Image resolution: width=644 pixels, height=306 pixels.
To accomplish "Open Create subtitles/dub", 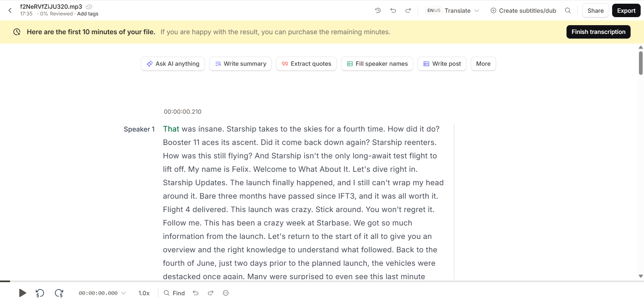I will click(523, 10).
